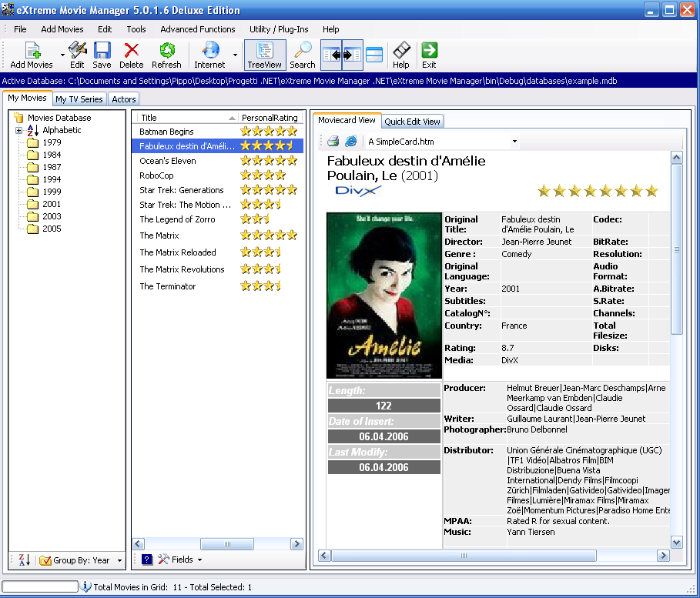This screenshot has width=700, height=598.
Task: Click the sort Z-A icon below tree
Action: pyautogui.click(x=23, y=560)
